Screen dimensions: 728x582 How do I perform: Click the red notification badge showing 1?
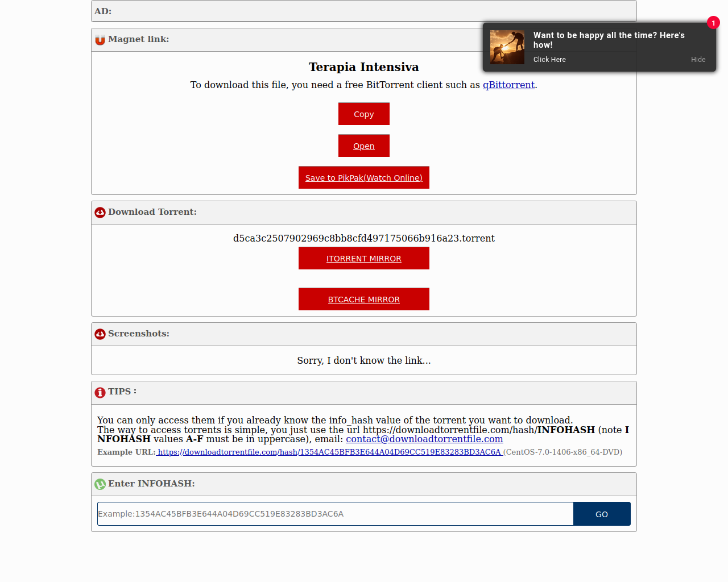click(x=713, y=23)
